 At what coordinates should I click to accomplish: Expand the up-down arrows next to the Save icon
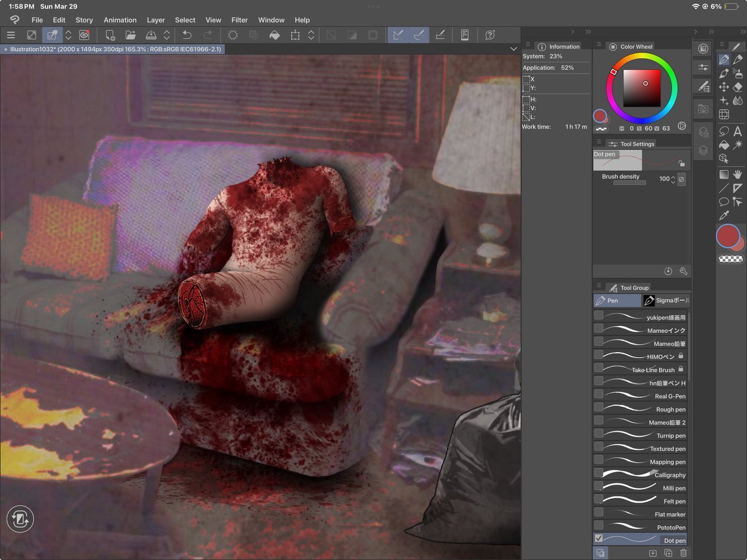pyautogui.click(x=167, y=35)
